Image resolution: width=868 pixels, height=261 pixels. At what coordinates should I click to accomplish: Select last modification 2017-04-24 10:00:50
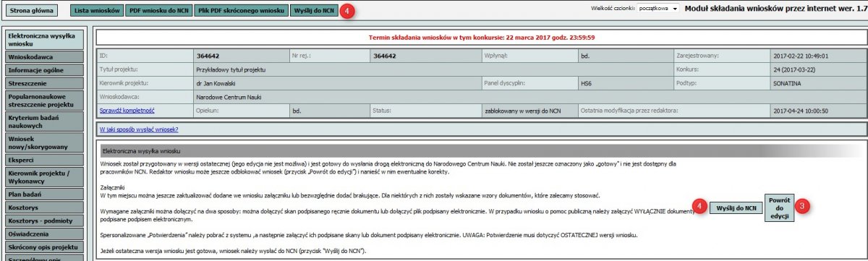coord(801,111)
